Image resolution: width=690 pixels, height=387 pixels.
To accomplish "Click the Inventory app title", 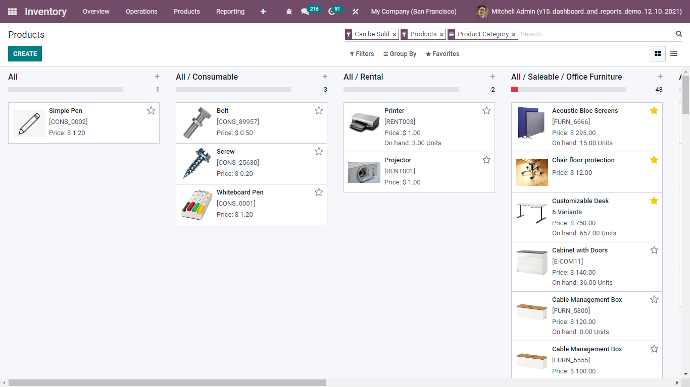I will (45, 12).
